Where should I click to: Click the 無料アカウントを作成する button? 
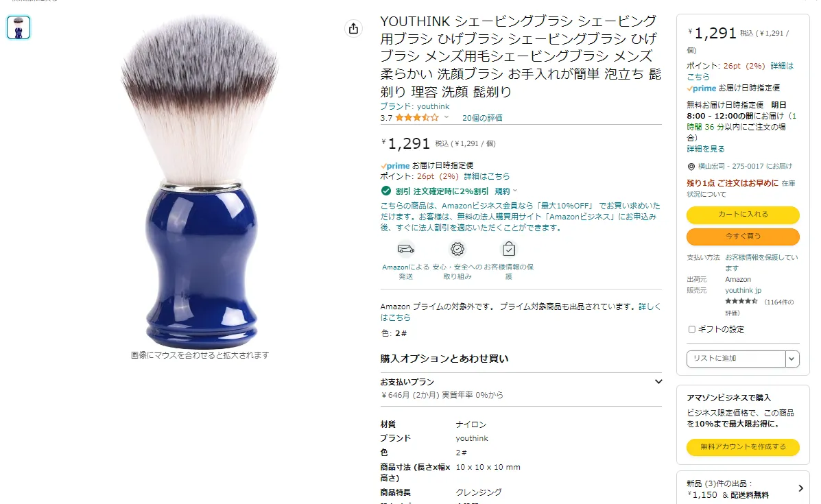[742, 447]
